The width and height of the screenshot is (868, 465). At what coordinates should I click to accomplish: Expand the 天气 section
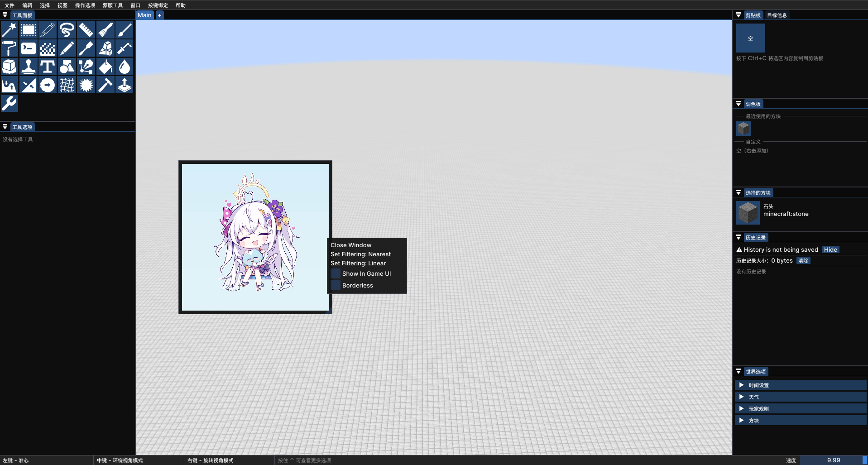[x=800, y=397]
